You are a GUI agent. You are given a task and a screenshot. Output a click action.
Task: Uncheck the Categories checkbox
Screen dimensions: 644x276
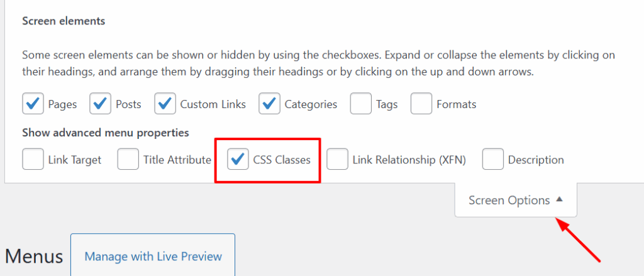270,104
